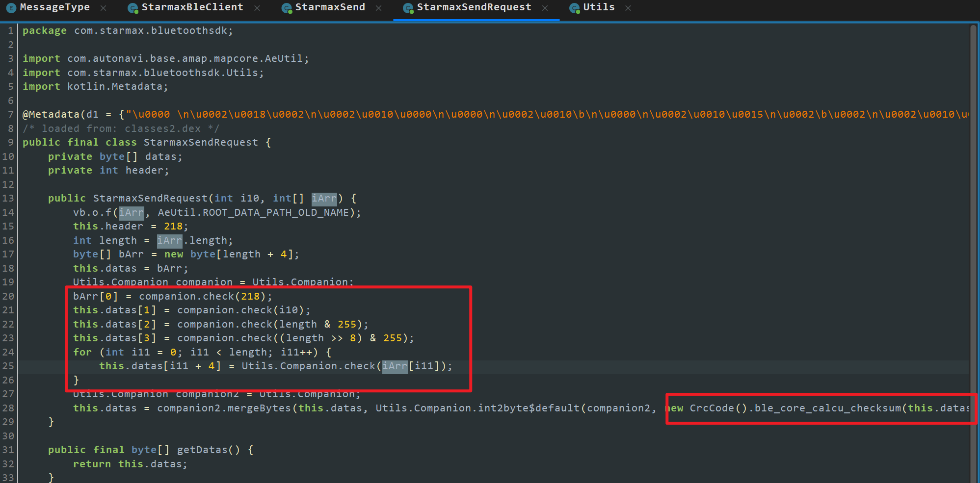Click 'Utils.Companion.check(iArr[i11])' call
980x483 pixels.
pyautogui.click(x=344, y=366)
